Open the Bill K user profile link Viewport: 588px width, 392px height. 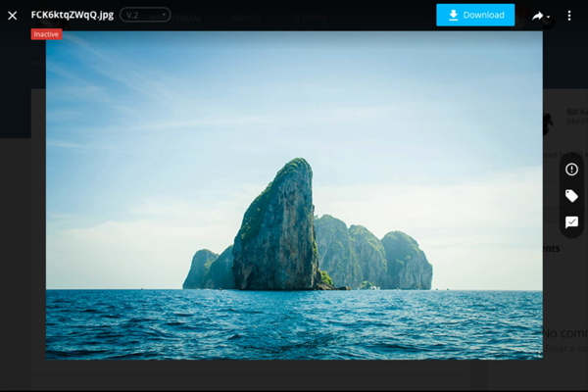click(x=577, y=112)
